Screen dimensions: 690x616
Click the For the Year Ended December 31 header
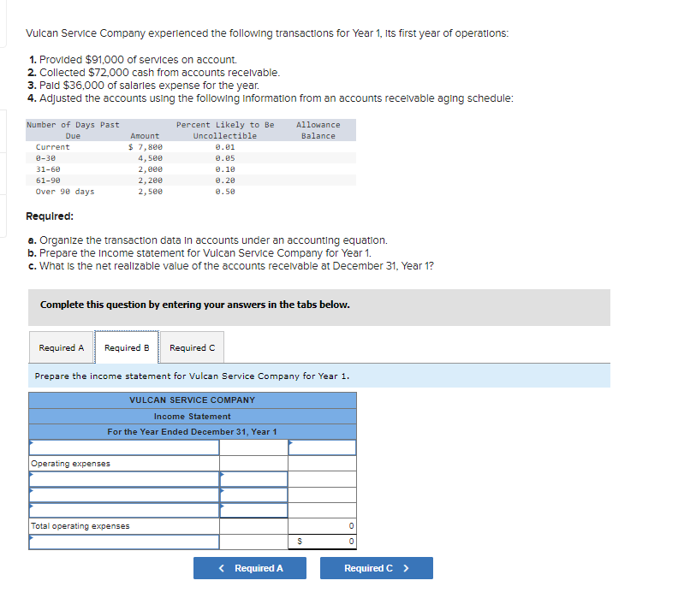(192, 431)
